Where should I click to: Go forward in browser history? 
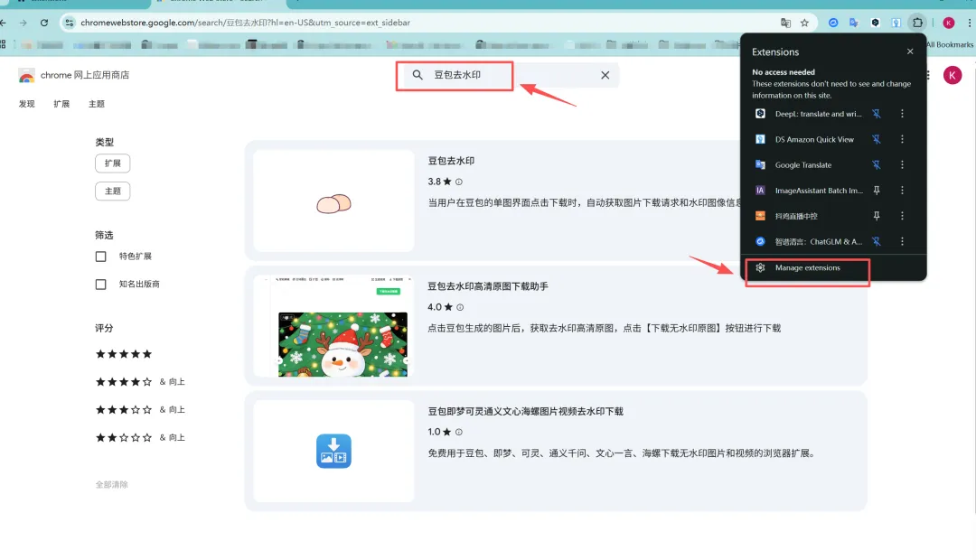[23, 23]
